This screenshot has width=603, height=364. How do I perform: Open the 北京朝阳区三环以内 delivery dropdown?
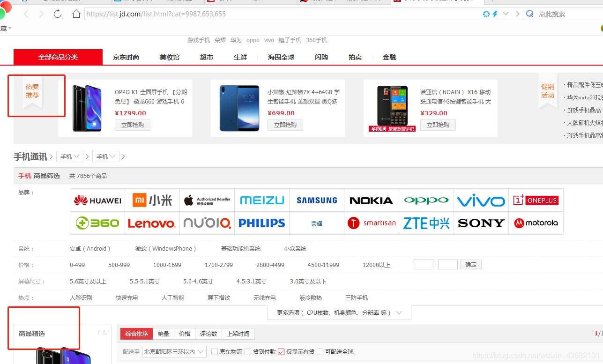(x=174, y=351)
